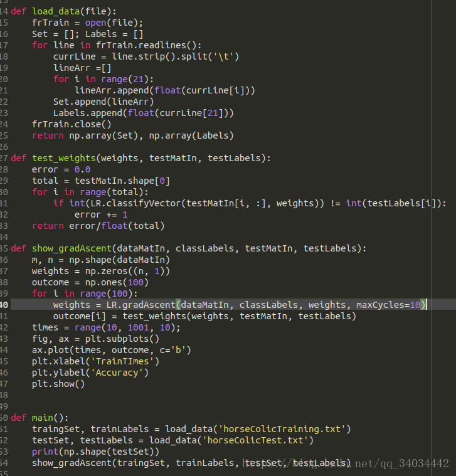Click show_gradAscent function name in definition
456x476 pixels.
click(x=72, y=248)
